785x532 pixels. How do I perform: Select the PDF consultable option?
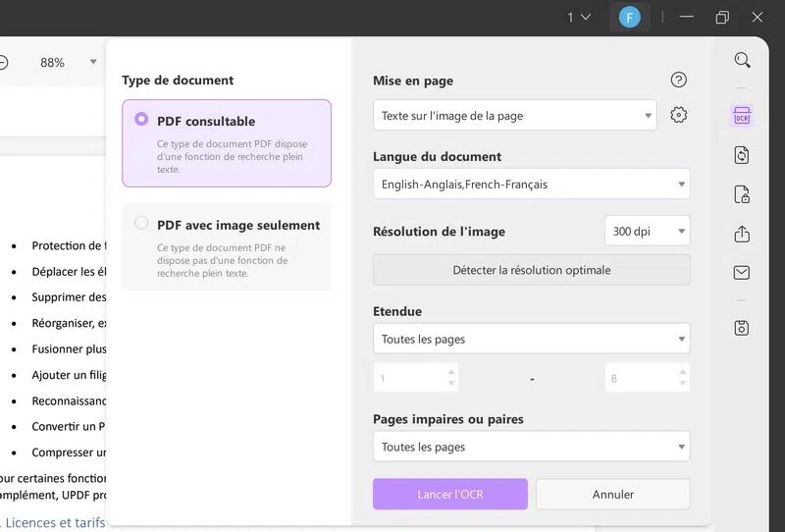click(227, 142)
